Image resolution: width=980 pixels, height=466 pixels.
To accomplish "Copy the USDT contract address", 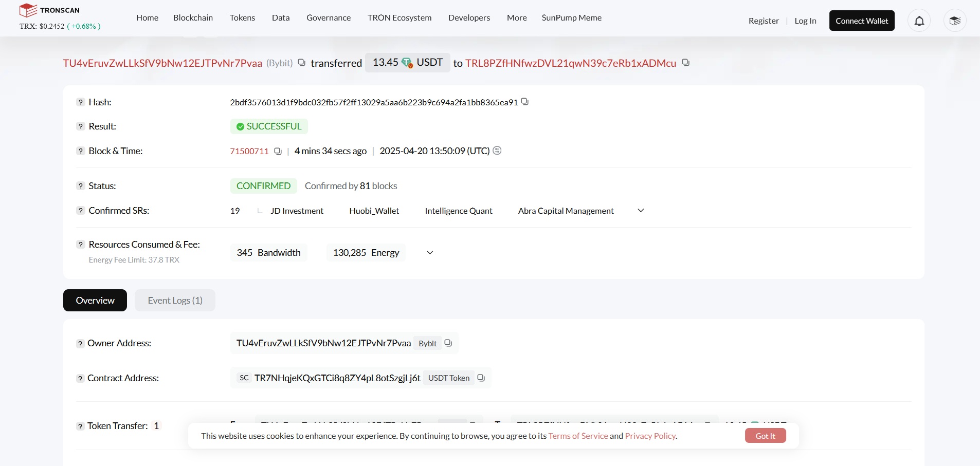I will [x=481, y=378].
